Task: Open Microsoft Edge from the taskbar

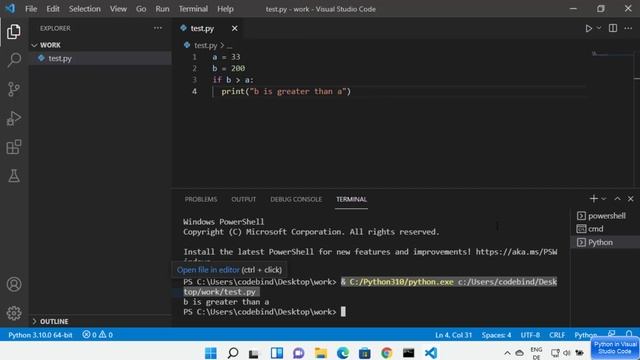Action: pyautogui.click(x=343, y=353)
